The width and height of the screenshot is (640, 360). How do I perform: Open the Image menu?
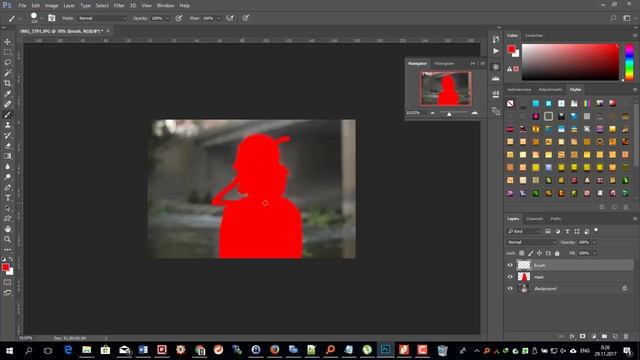(x=51, y=6)
